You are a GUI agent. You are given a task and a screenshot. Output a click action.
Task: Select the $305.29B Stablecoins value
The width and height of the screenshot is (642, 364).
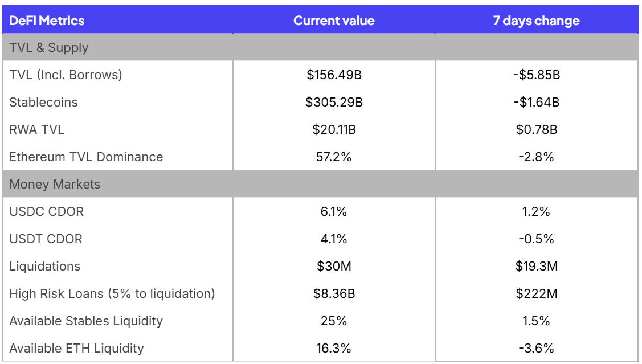pos(334,103)
